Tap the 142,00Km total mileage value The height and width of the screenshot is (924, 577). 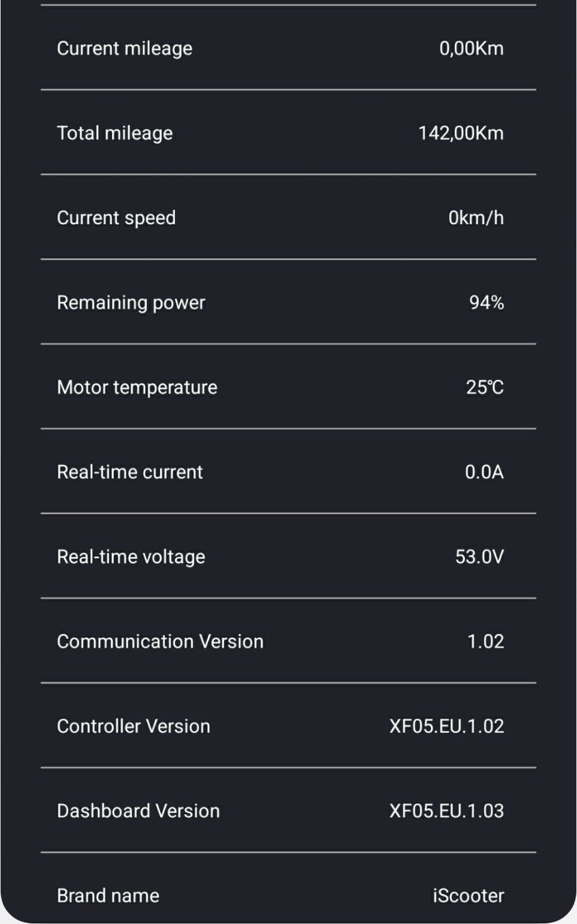461,133
